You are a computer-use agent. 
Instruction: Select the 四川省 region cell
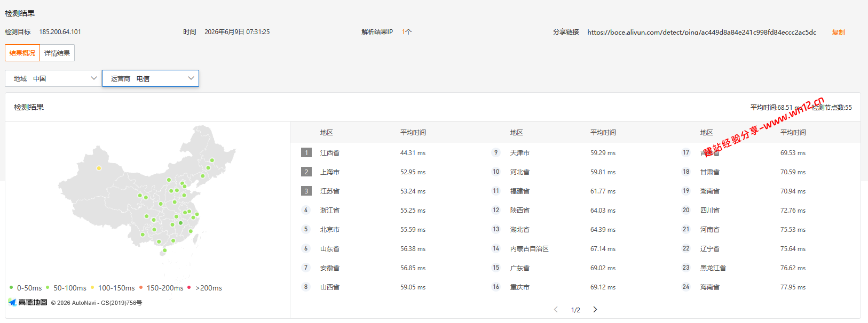pyautogui.click(x=710, y=211)
